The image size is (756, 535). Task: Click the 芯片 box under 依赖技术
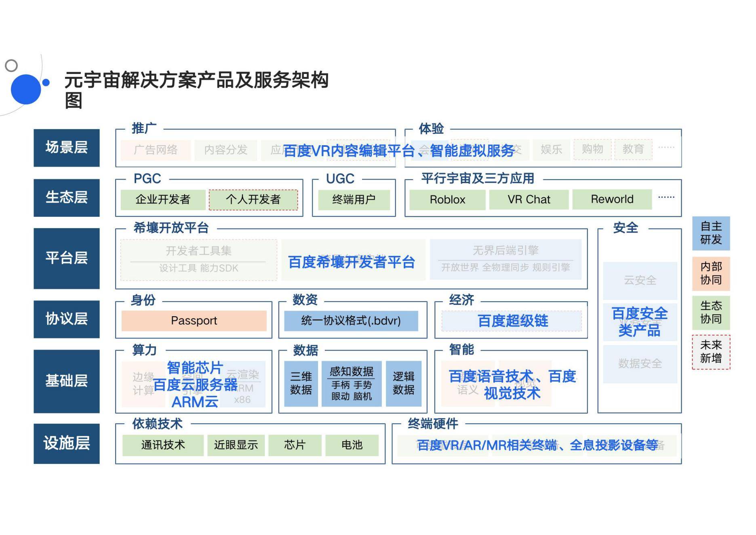point(295,445)
